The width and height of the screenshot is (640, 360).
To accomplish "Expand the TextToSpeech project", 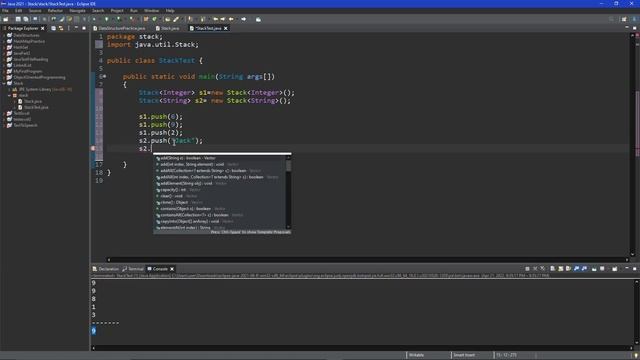I will pyautogui.click(x=4, y=125).
